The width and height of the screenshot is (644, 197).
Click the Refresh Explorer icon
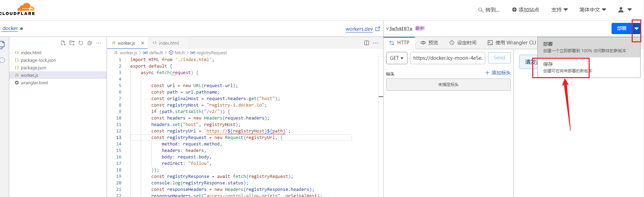tap(81, 43)
